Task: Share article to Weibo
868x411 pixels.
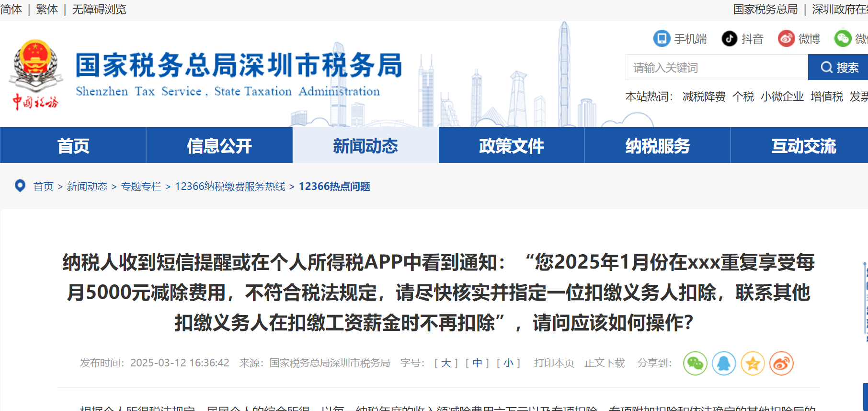Action: click(x=781, y=364)
